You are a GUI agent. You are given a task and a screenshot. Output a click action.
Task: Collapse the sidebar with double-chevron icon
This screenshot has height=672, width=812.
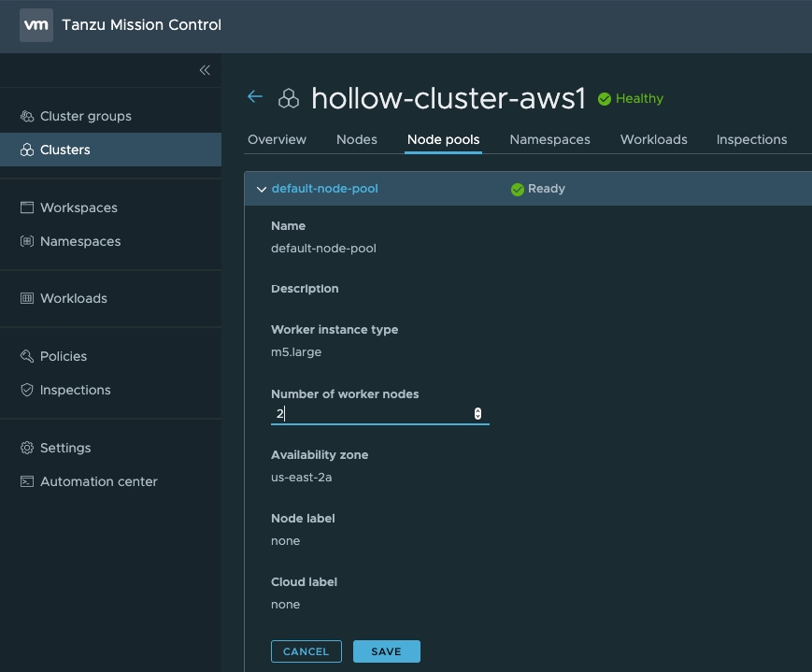pos(205,70)
